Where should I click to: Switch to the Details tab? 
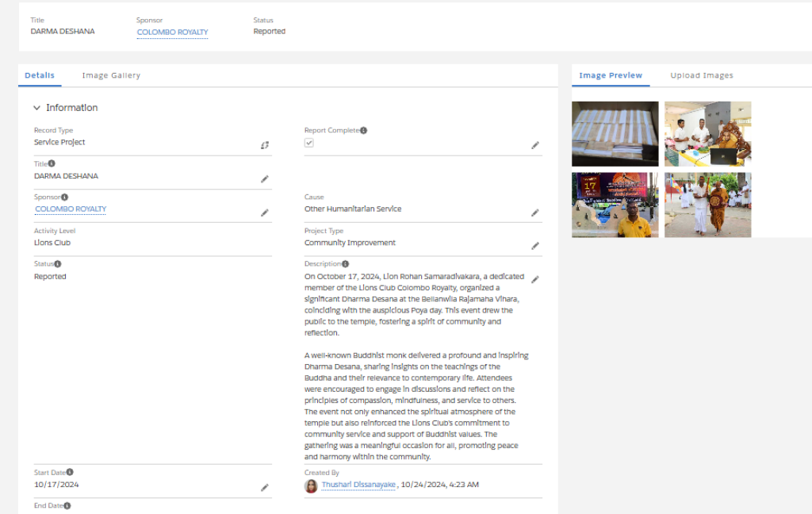(40, 75)
